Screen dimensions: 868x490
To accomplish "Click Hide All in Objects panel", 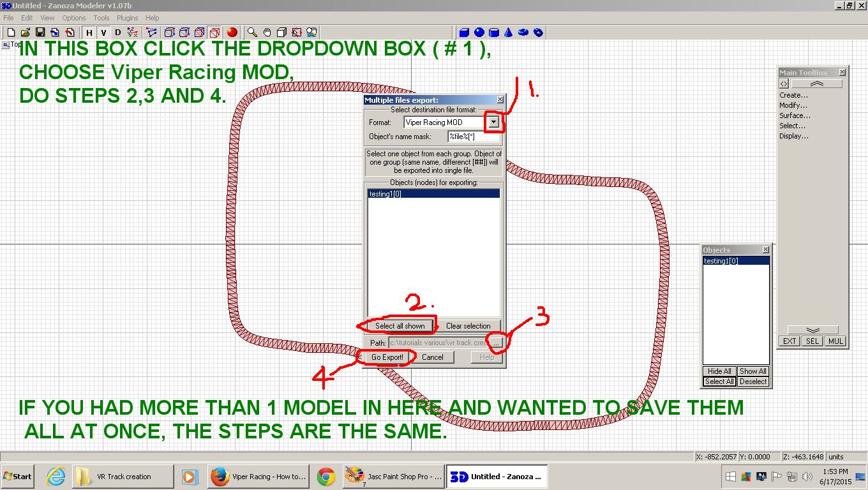I will (x=719, y=371).
